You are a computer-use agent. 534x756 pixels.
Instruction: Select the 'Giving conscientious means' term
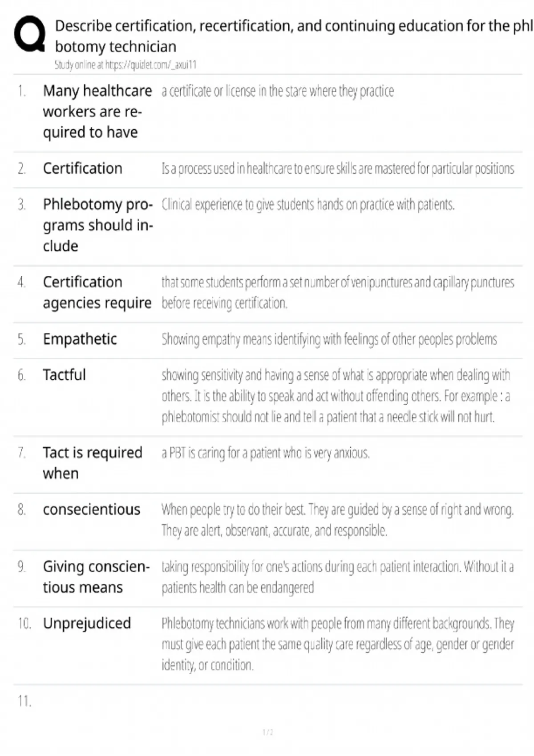click(96, 577)
